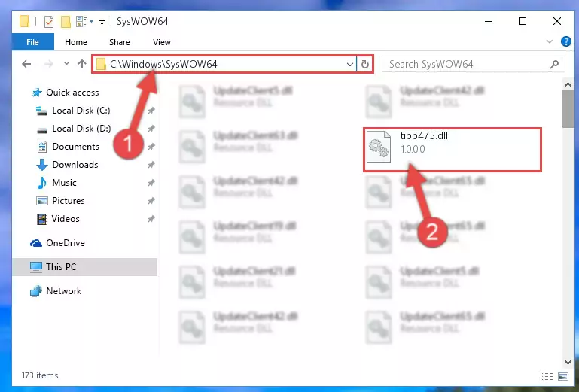Expand the ribbon with the chevron
579x392 pixels.
pos(550,41)
